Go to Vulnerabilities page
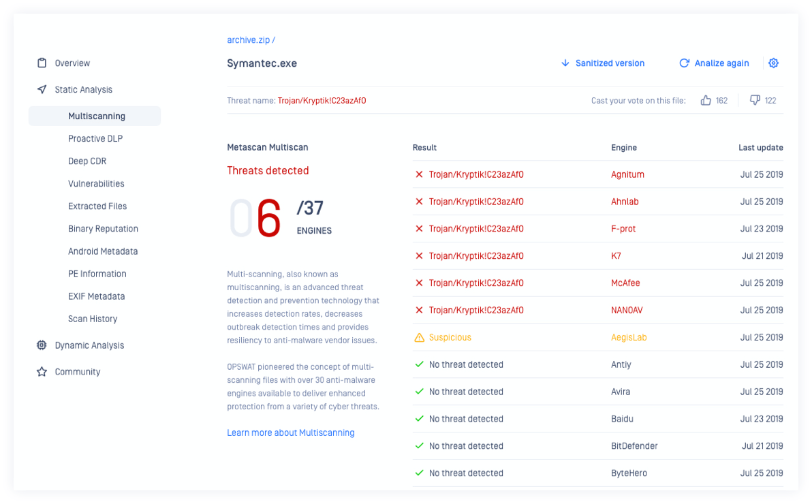Image resolution: width=812 pixels, height=504 pixels. pyautogui.click(x=96, y=184)
